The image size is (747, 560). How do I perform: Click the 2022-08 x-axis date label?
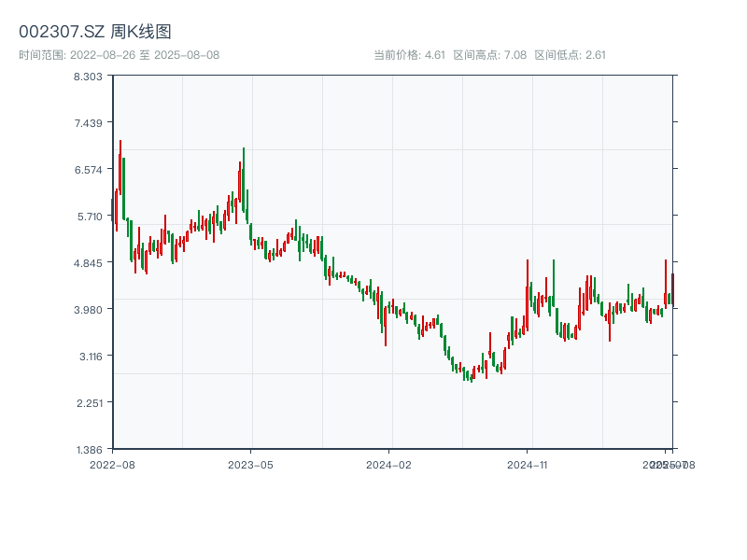[112, 464]
